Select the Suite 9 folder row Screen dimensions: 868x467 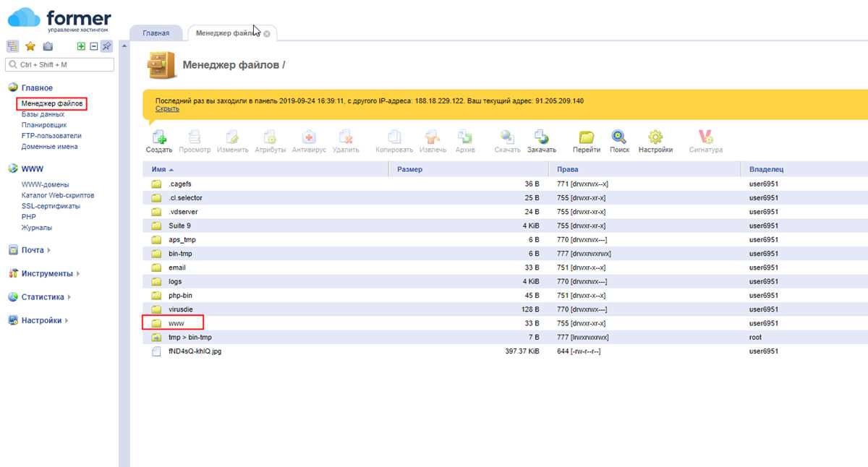coord(506,226)
